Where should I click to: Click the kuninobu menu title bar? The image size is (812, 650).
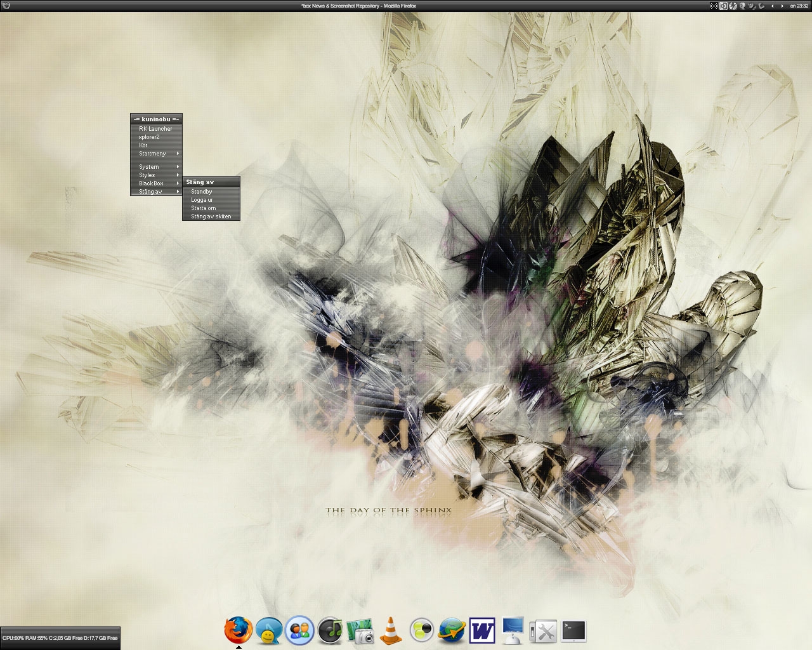[x=156, y=119]
